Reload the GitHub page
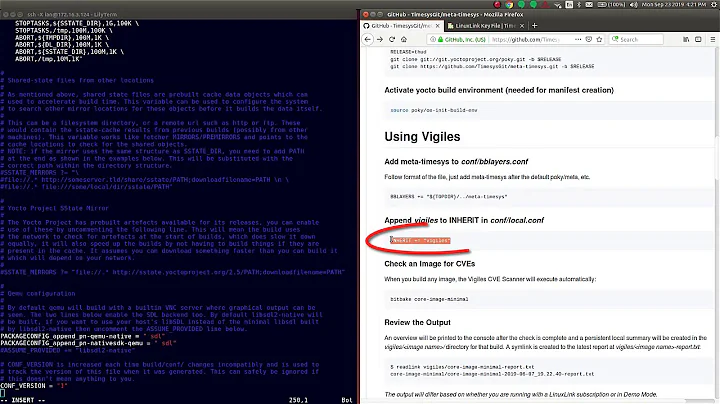Image resolution: width=720 pixels, height=404 pixels. [x=392, y=39]
